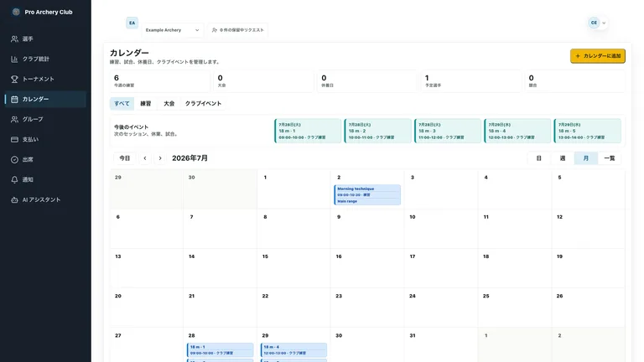644x362 pixels.
Task: Select the すべて filter tab
Action: pos(122,103)
